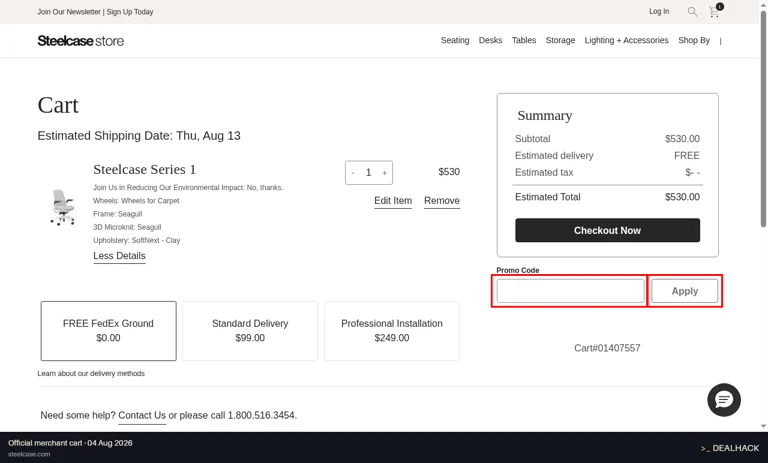
Task: Select Standard Delivery $99.00 option
Action: click(x=250, y=331)
